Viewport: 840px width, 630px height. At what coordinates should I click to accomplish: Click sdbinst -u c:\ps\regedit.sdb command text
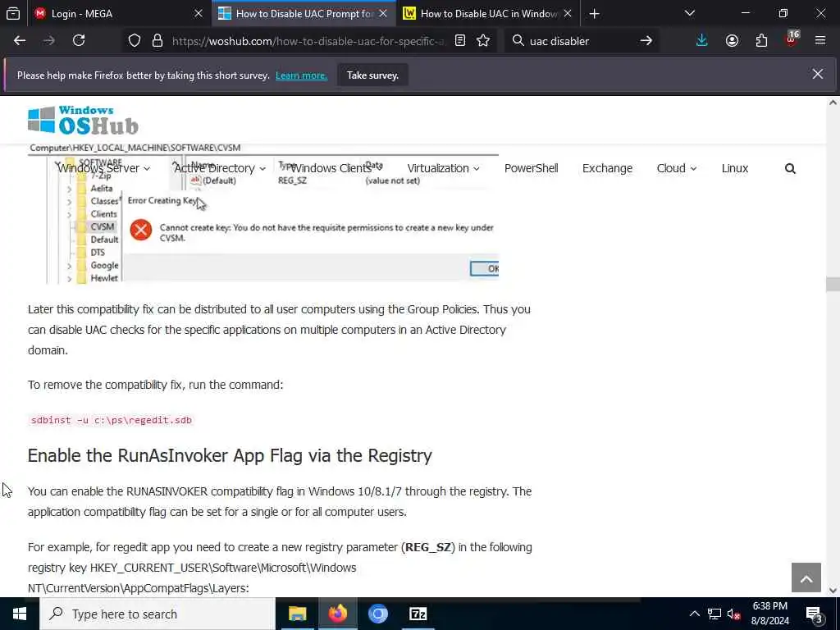tap(112, 420)
